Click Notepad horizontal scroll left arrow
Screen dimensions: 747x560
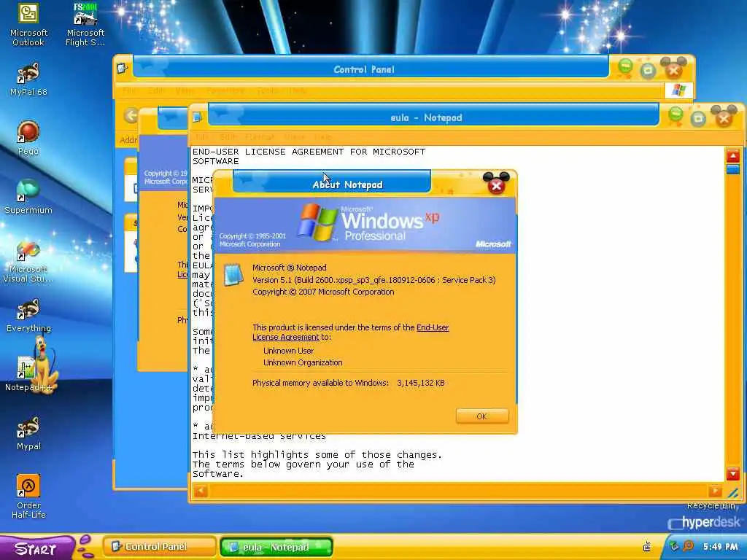pyautogui.click(x=201, y=491)
